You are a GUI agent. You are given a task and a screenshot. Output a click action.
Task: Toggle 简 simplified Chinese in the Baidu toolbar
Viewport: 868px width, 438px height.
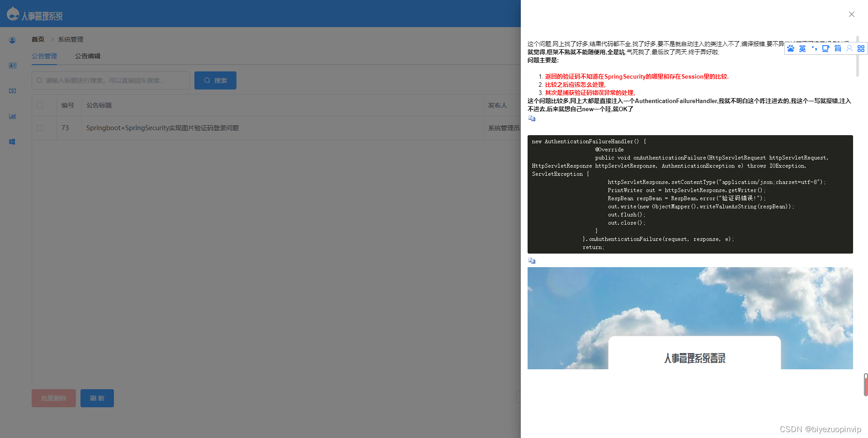pyautogui.click(x=838, y=48)
